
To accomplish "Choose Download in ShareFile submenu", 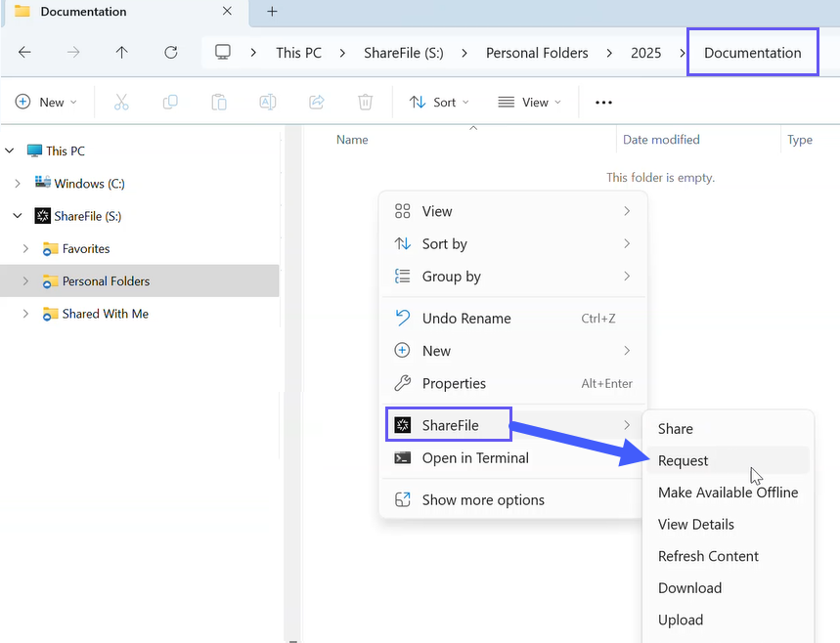I will 729,588.
